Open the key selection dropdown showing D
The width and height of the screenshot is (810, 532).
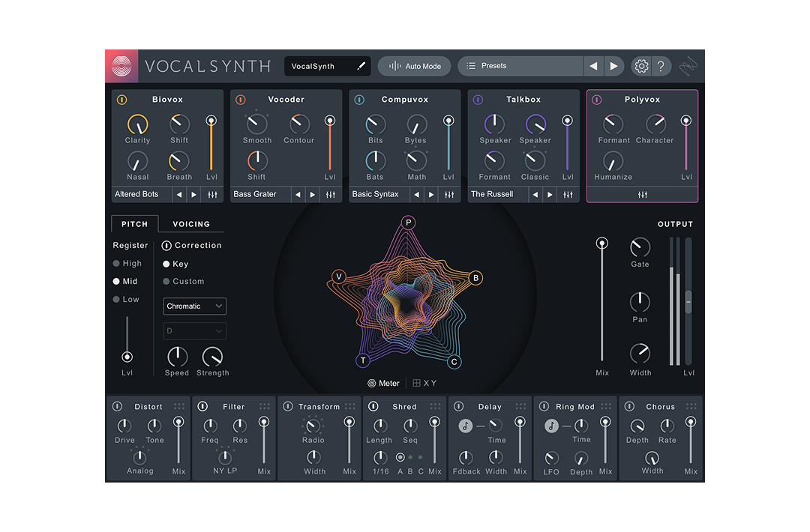click(x=194, y=330)
